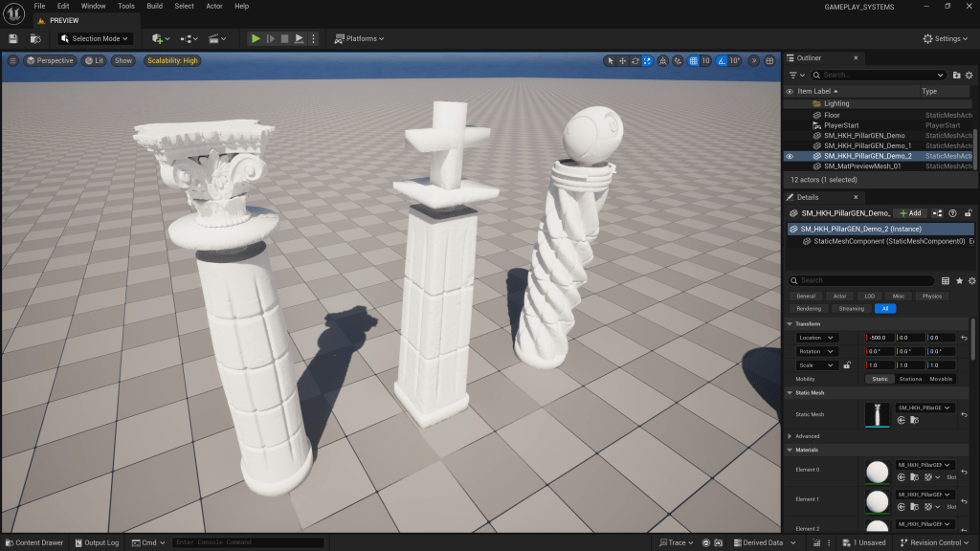Open the Content Drawer
Image resolution: width=980 pixels, height=551 pixels.
(33, 542)
